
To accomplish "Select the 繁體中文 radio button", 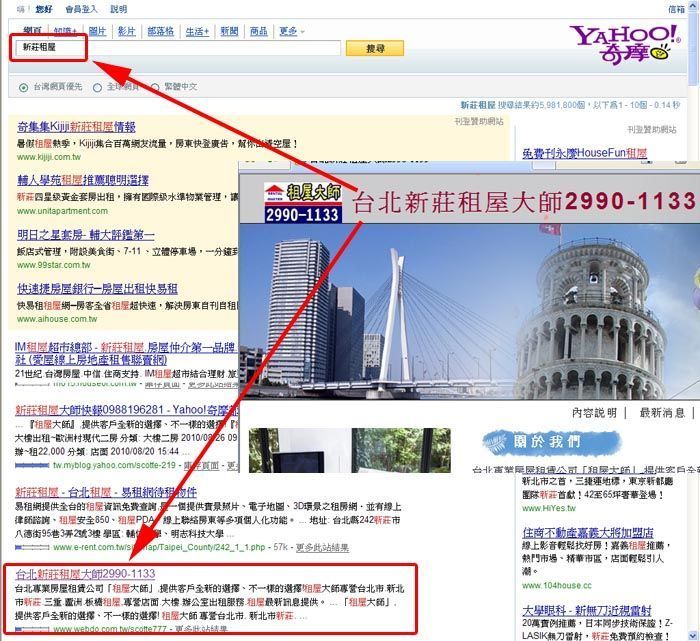I will pyautogui.click(x=155, y=87).
